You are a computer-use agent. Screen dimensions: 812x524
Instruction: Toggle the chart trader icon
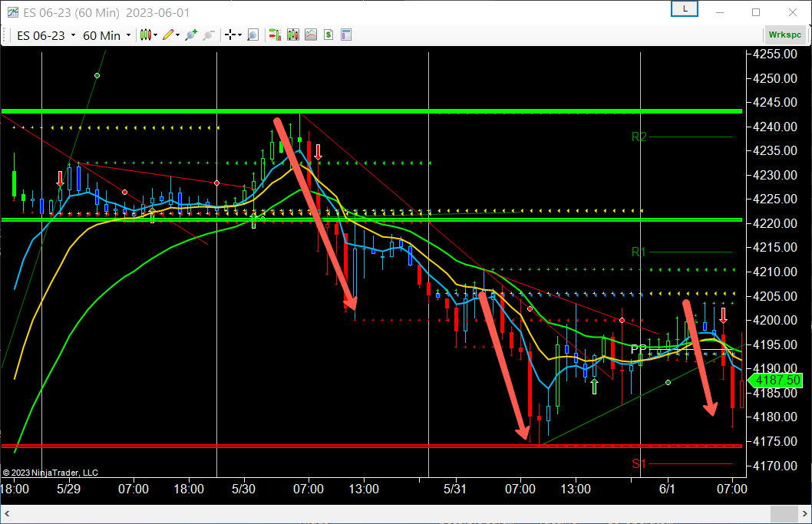click(x=275, y=35)
